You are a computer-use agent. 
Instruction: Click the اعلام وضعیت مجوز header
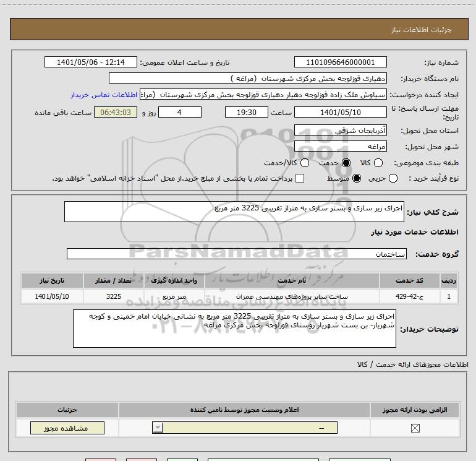244,410
